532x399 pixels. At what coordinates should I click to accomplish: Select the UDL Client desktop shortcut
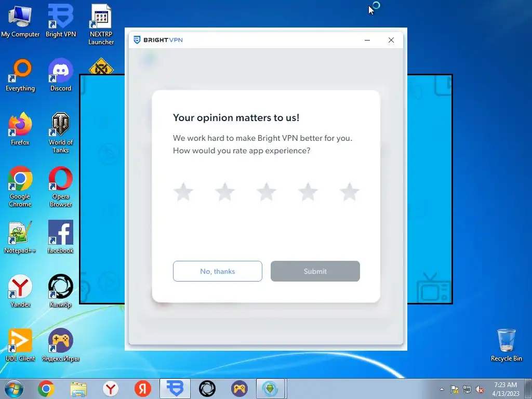(20, 345)
